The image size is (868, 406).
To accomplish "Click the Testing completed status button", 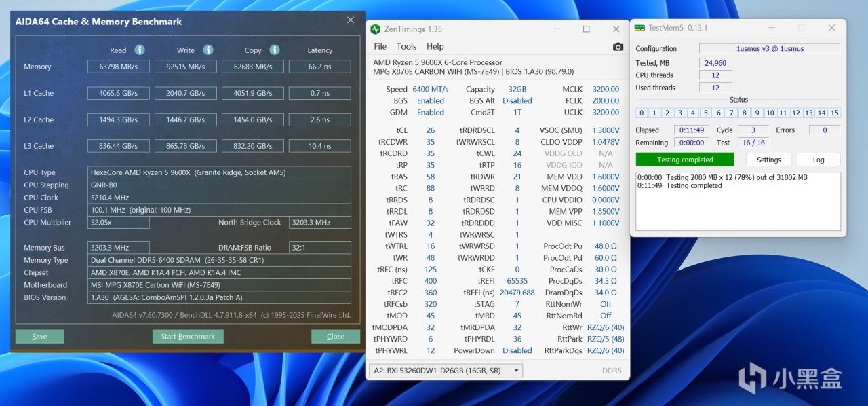I will click(x=685, y=160).
